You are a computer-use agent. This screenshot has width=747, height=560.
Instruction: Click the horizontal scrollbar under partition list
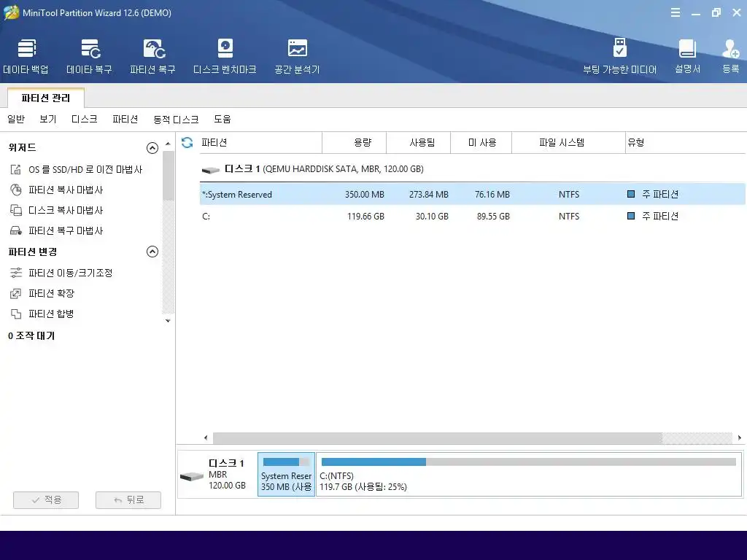438,437
